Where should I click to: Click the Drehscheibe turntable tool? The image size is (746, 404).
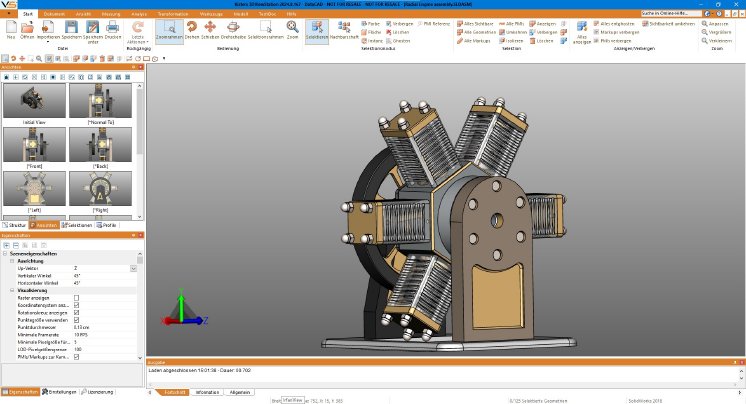[x=232, y=27]
